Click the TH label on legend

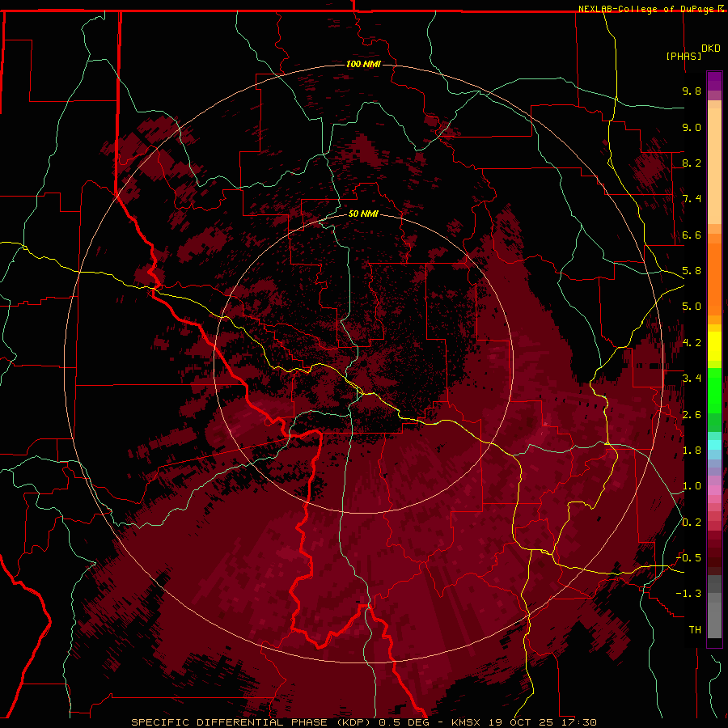(695, 630)
